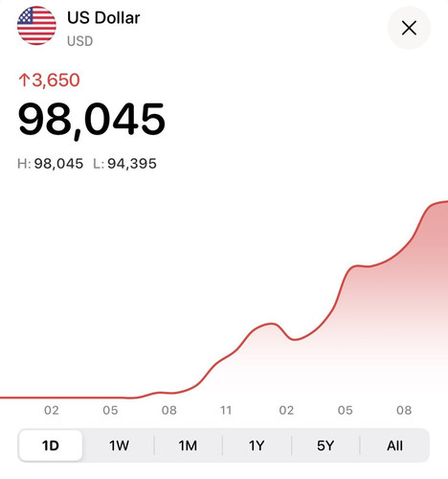
Task: Tap the US flag icon
Action: pos(36,26)
